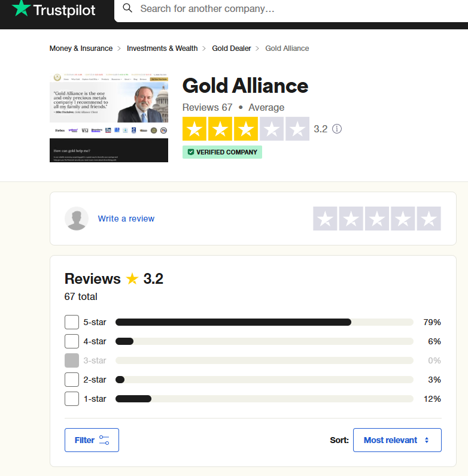Go to Gold Dealer breadcrumb
The width and height of the screenshot is (468, 476).
tap(232, 48)
